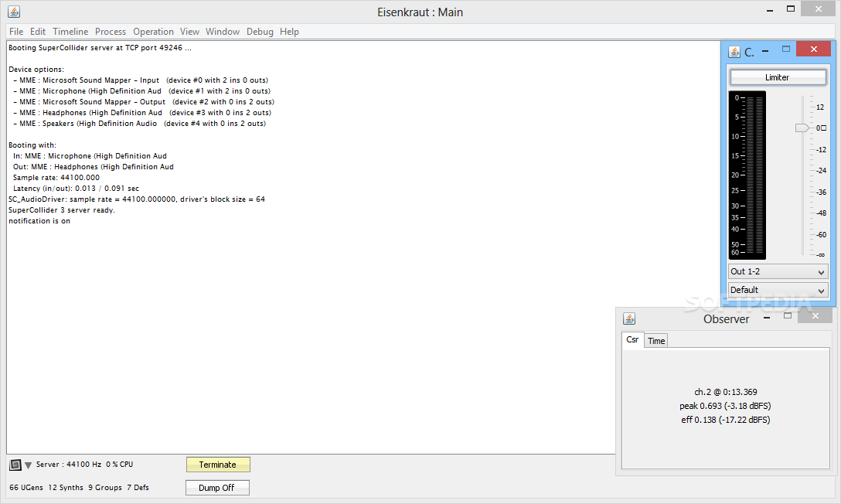Open the Process menu
Screen dimensions: 841x504
click(x=111, y=32)
